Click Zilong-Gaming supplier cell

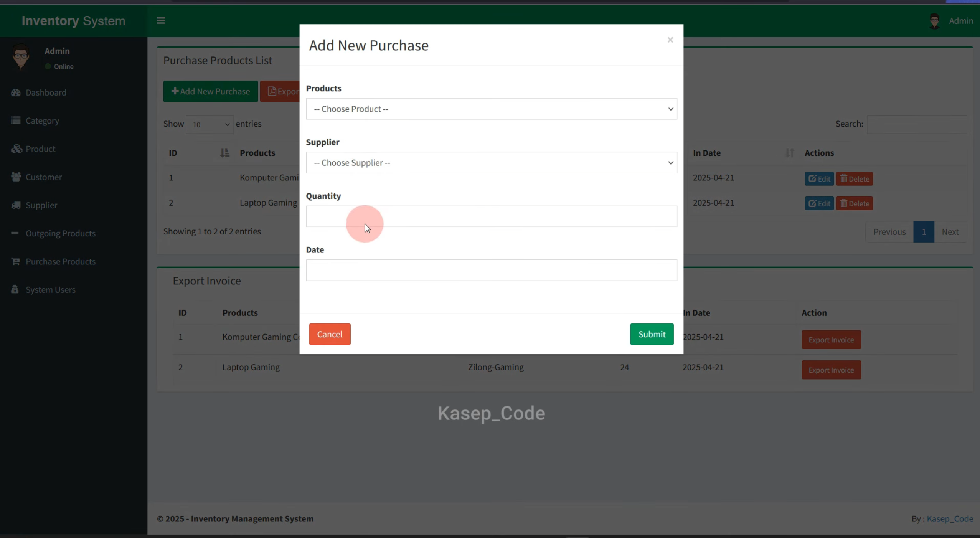(x=496, y=367)
